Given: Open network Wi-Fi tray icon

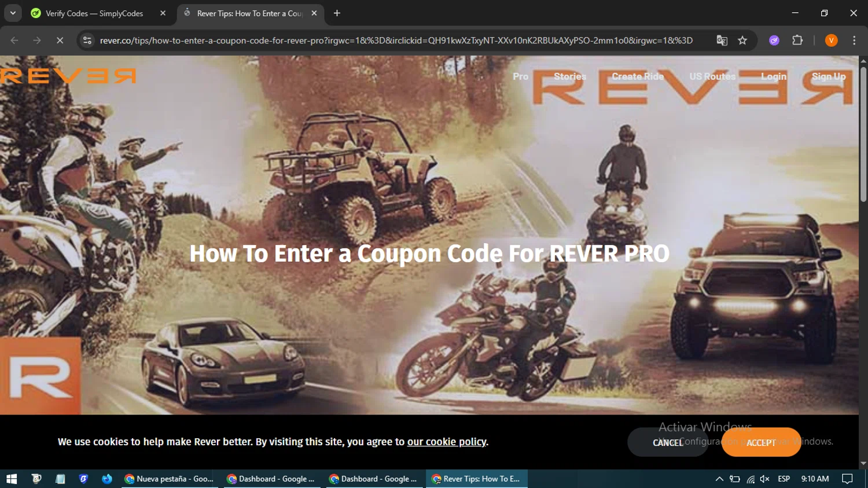Looking at the screenshot, I should coord(751,479).
